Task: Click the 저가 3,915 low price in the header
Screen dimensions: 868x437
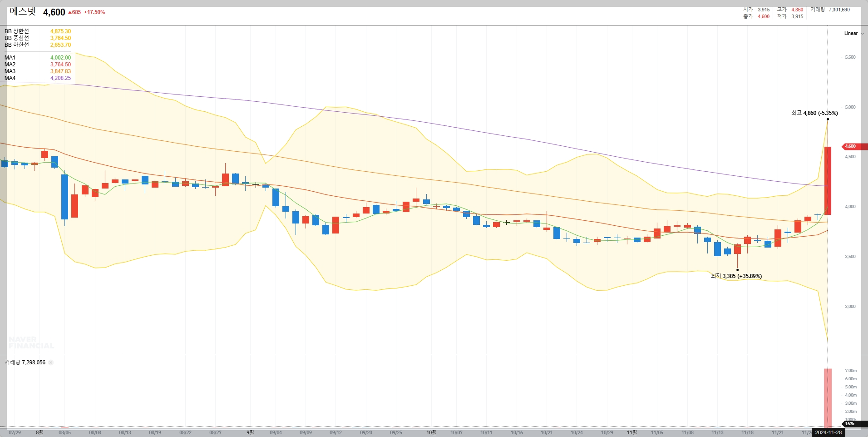Action: 790,16
